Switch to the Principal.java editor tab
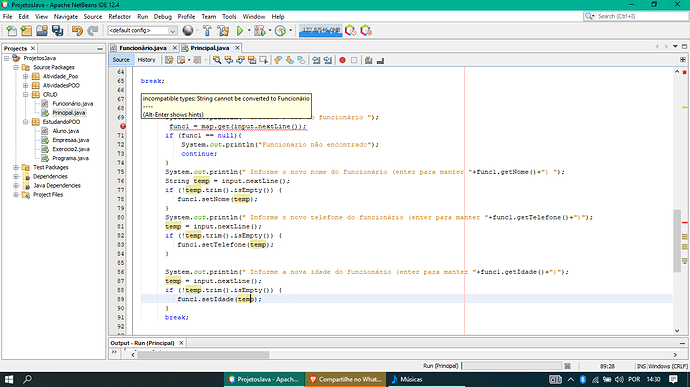The image size is (690, 387). 210,48
